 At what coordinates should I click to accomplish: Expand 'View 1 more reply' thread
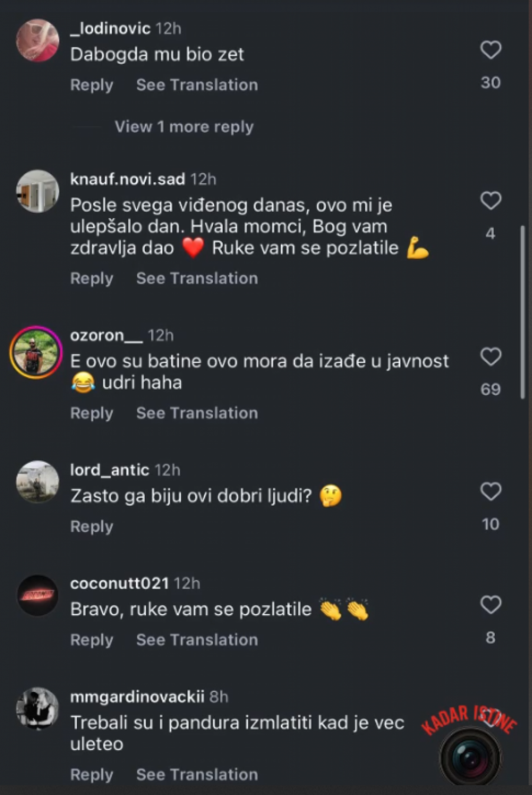click(184, 127)
